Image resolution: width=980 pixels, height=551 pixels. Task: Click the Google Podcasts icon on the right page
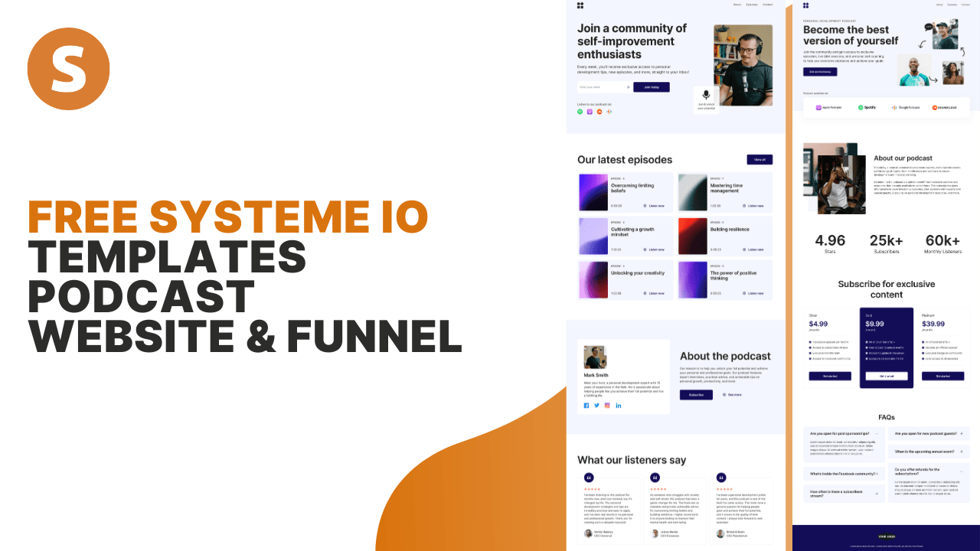point(894,107)
